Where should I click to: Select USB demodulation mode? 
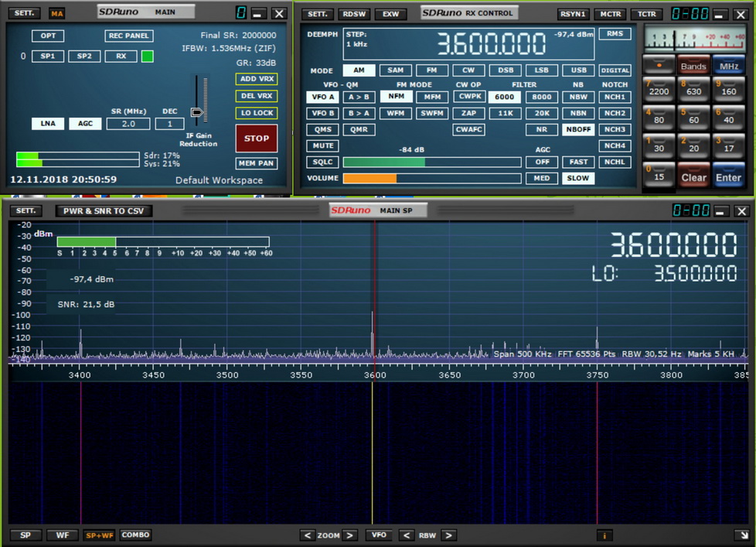[x=578, y=70]
